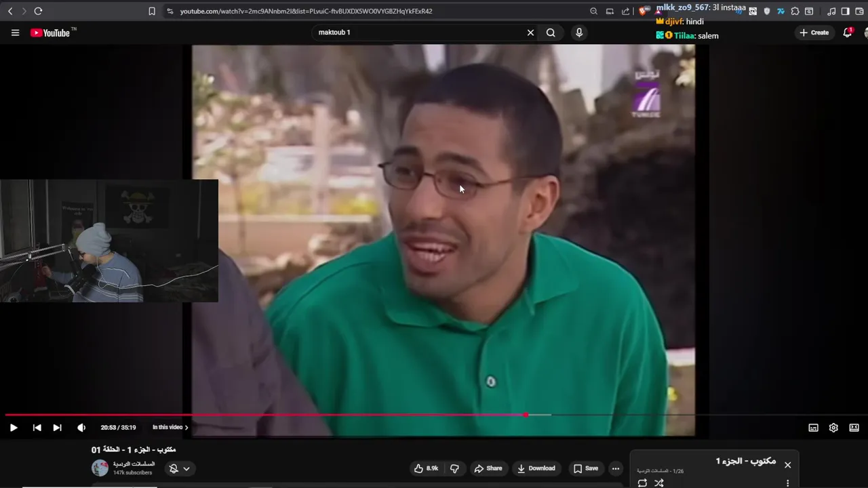This screenshot has height=488, width=868.
Task: Start voice search with microphone
Action: coord(578,33)
